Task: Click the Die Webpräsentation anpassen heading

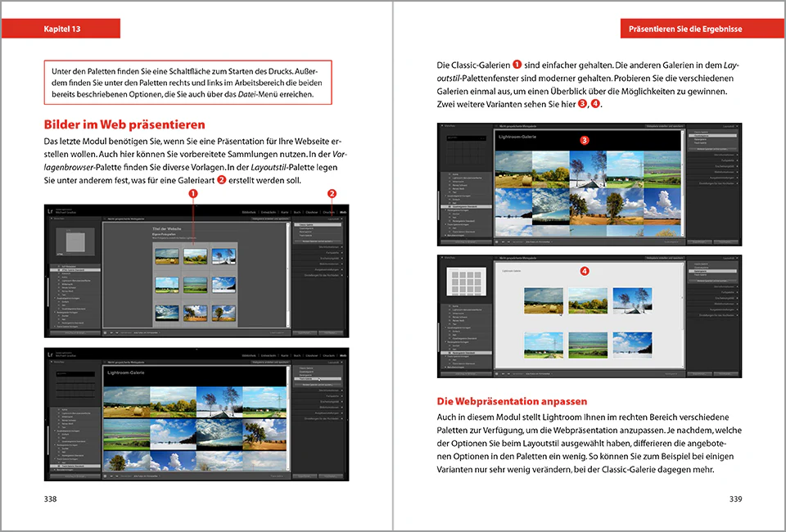Action: pyautogui.click(x=512, y=401)
